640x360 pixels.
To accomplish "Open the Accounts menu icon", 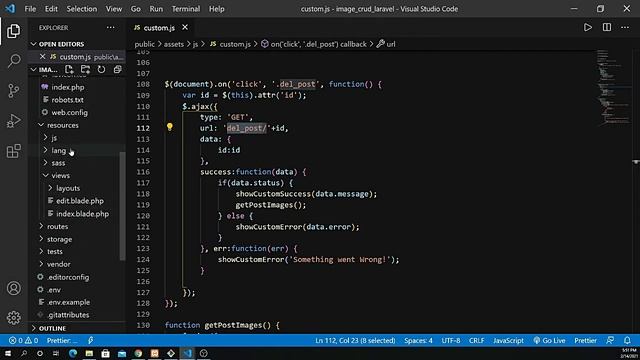I will tap(13, 288).
